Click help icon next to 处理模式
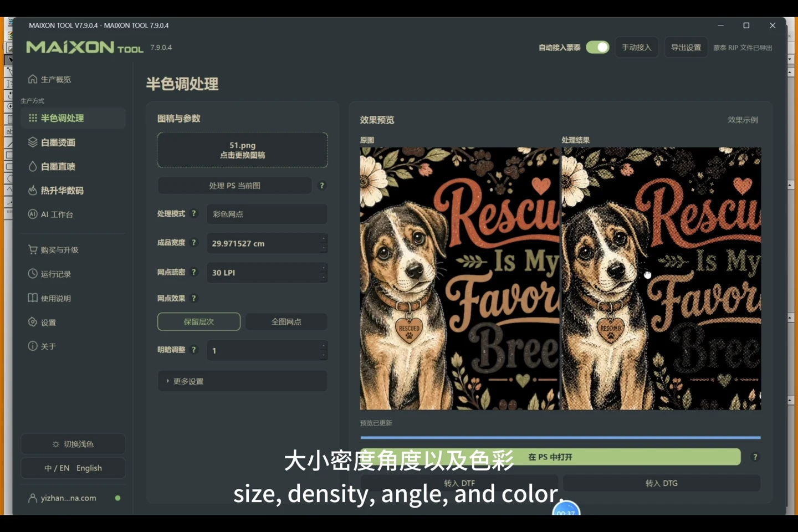Screen dimensions: 798x532 (x=194, y=213)
